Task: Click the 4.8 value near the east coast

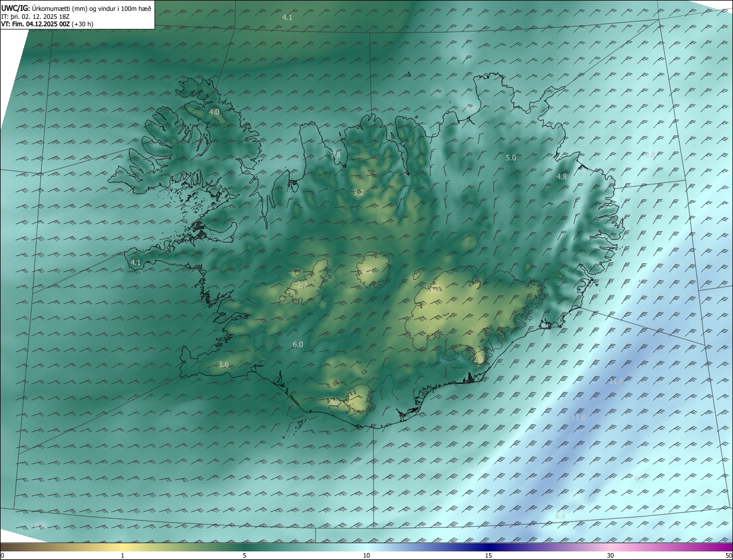Action: 562,177
